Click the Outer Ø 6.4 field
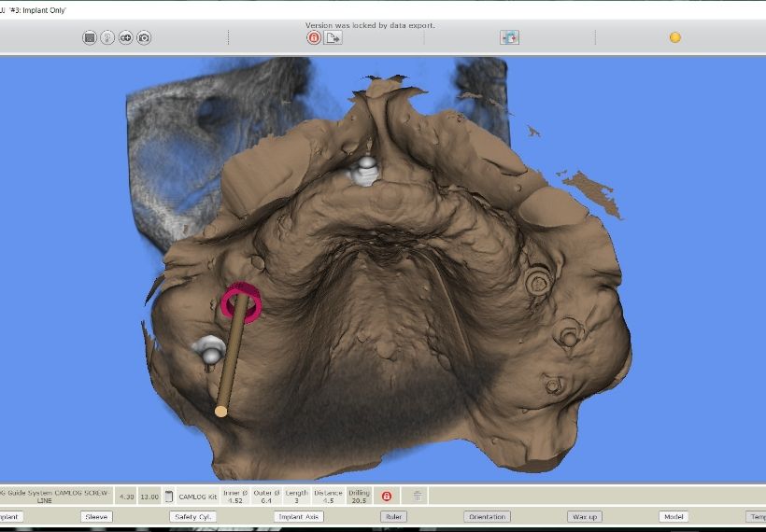This screenshot has width=766, height=532. click(267, 497)
